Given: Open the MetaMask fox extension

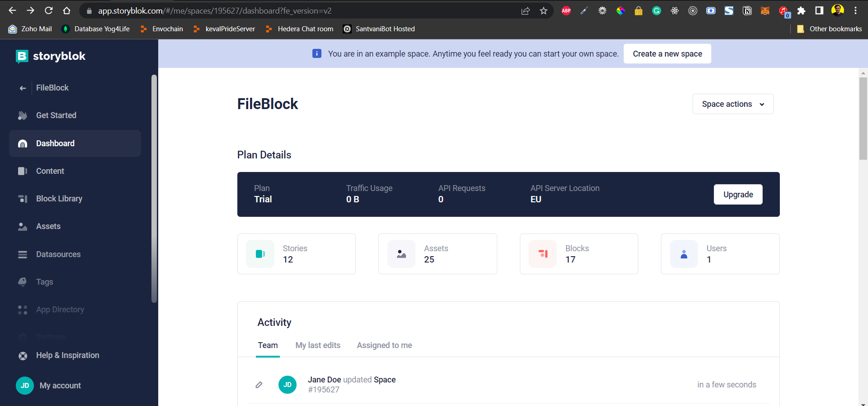Looking at the screenshot, I should tap(765, 11).
